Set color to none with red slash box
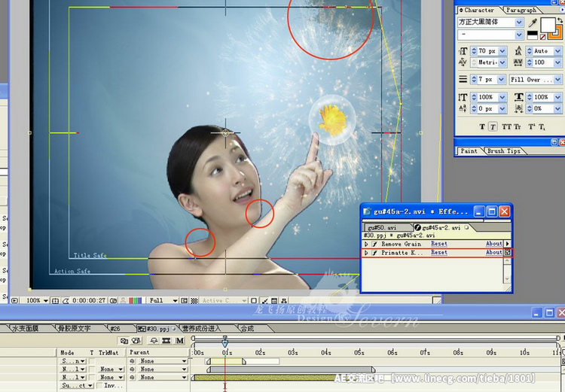 pos(542,37)
